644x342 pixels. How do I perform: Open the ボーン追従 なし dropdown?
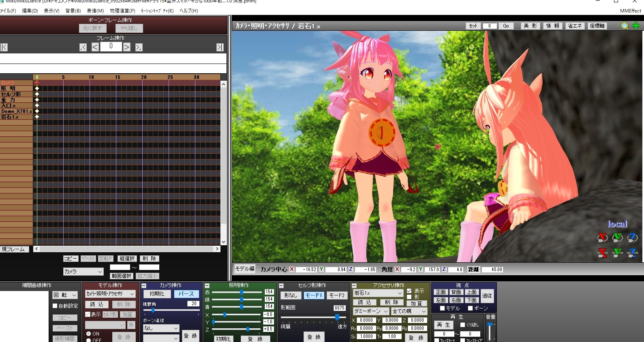tap(161, 328)
